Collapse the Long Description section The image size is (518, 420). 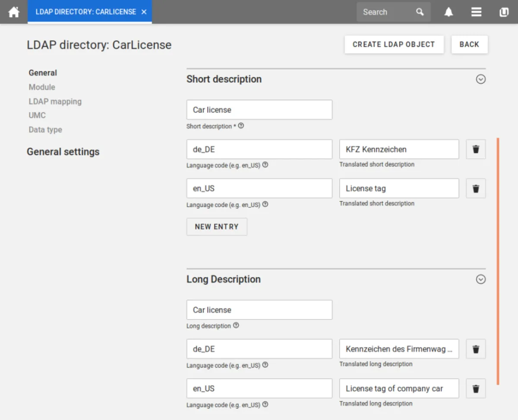tap(480, 279)
